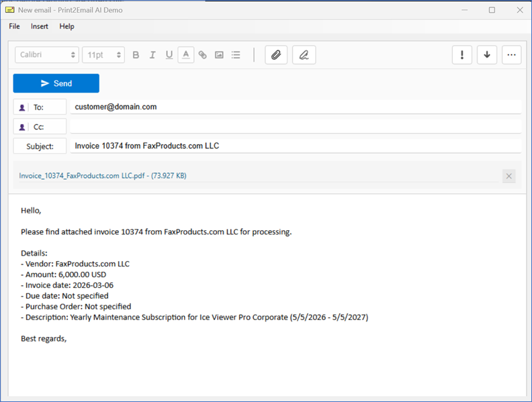This screenshot has width=532, height=402.
Task: Send the email
Action: pos(56,83)
